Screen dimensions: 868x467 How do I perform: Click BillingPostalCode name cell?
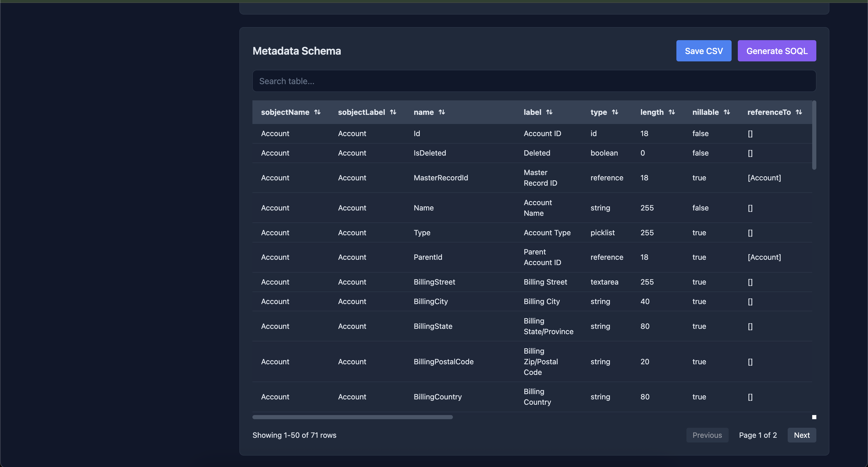[x=443, y=362]
